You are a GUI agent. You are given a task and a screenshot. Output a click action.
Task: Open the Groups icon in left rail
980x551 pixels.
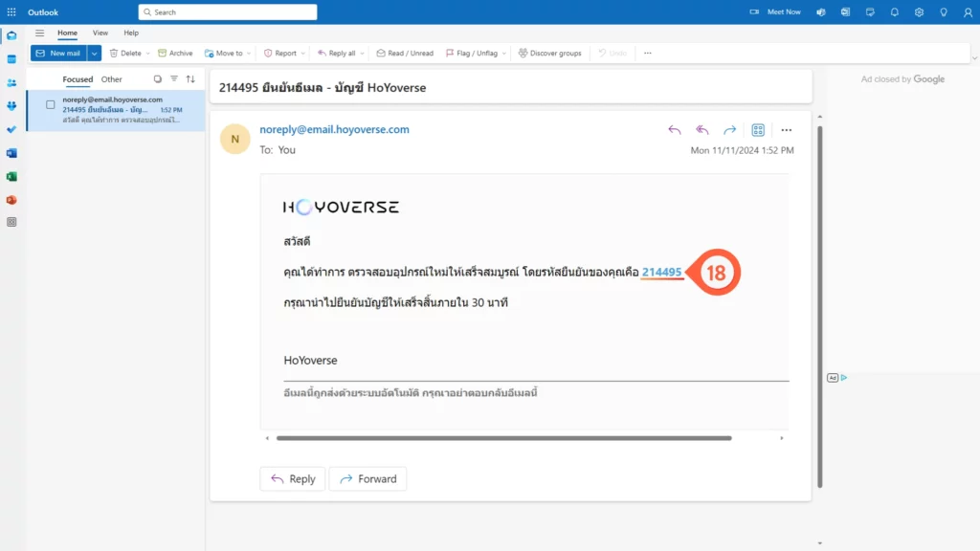coord(11,106)
